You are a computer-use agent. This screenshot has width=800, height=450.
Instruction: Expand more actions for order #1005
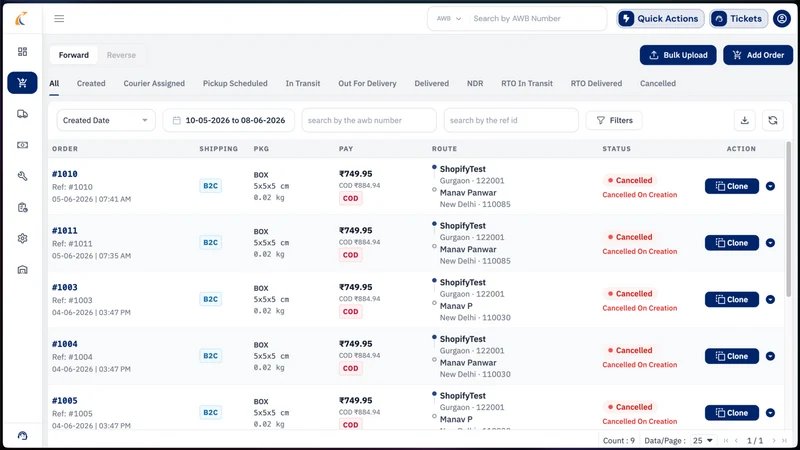click(770, 413)
